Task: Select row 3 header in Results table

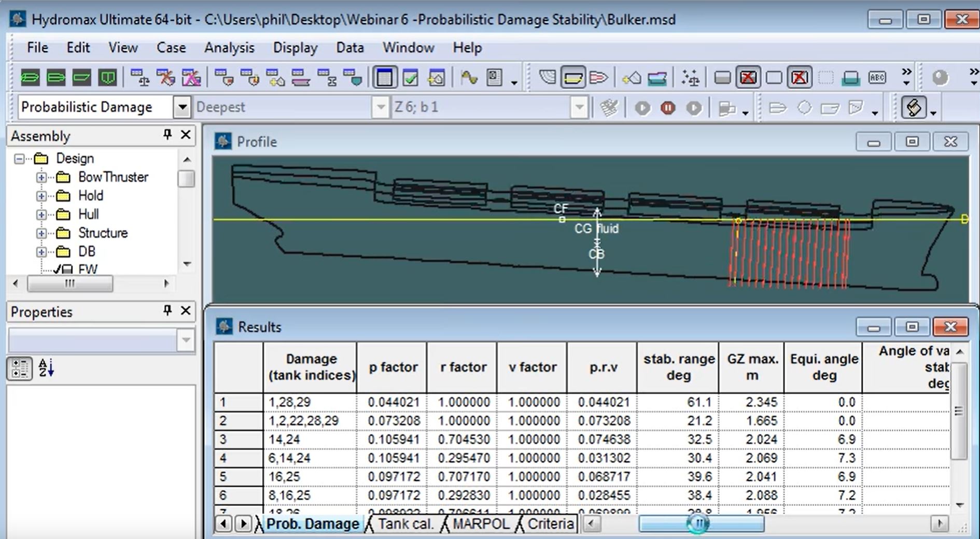Action: coord(238,439)
